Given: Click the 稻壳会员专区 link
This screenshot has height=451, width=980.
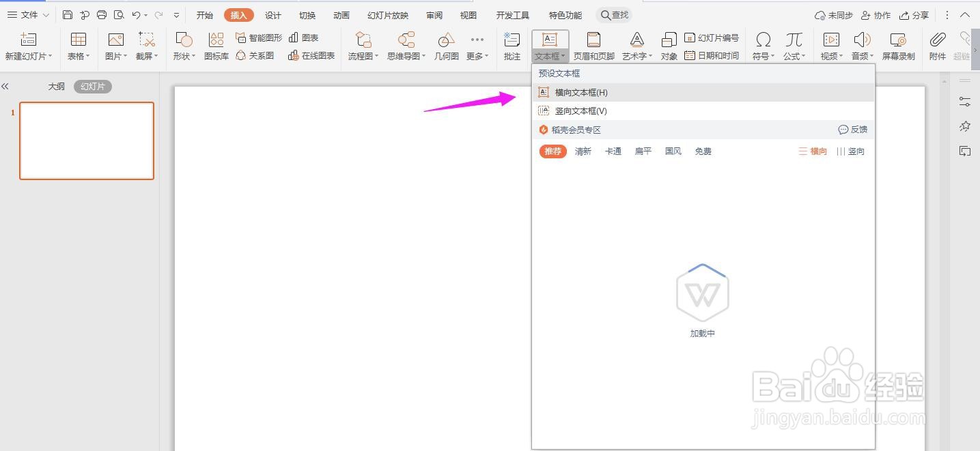Looking at the screenshot, I should click(x=576, y=130).
